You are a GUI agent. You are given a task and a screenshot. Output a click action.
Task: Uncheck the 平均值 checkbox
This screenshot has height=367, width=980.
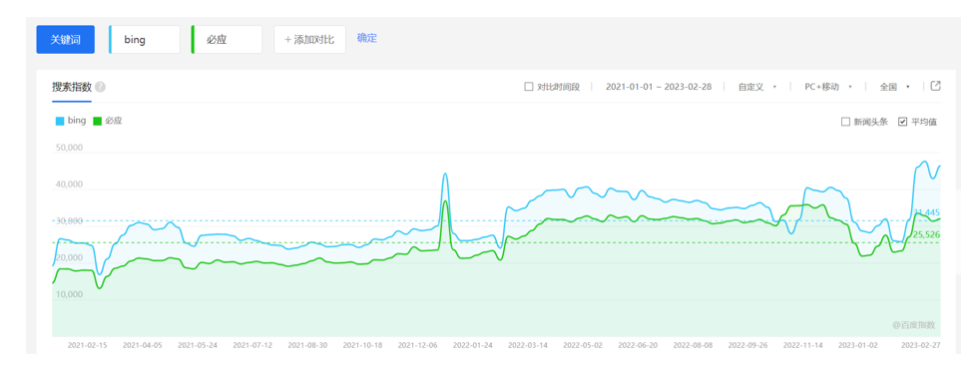point(902,122)
